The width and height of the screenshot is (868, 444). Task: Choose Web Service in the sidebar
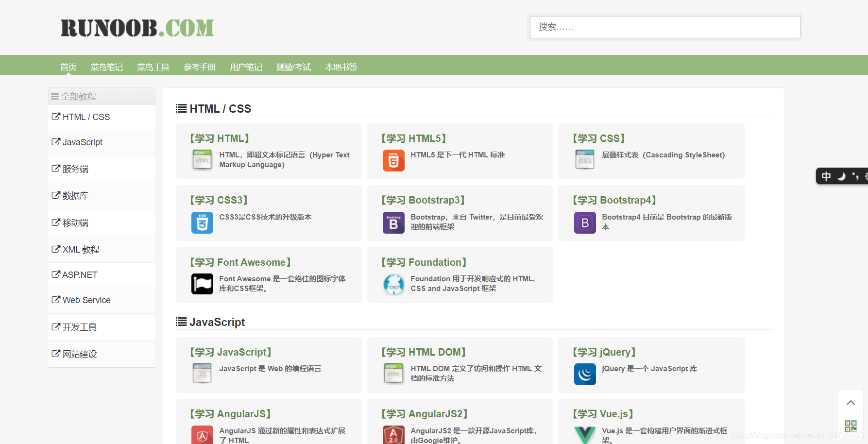pyautogui.click(x=102, y=300)
